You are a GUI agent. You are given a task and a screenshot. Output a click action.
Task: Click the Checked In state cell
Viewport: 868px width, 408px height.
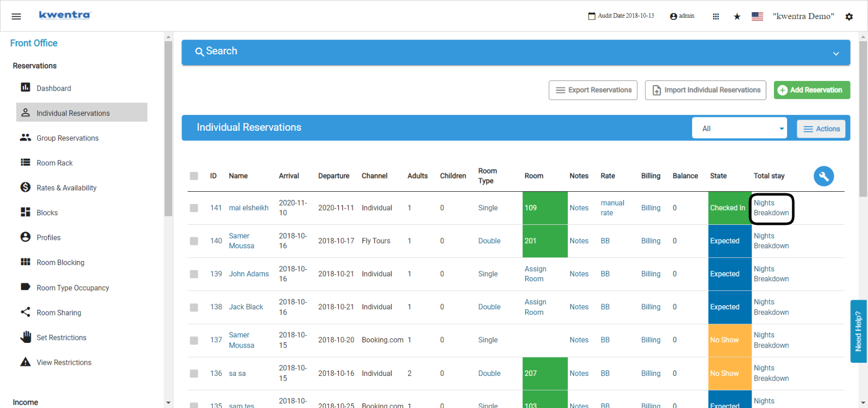tap(730, 208)
